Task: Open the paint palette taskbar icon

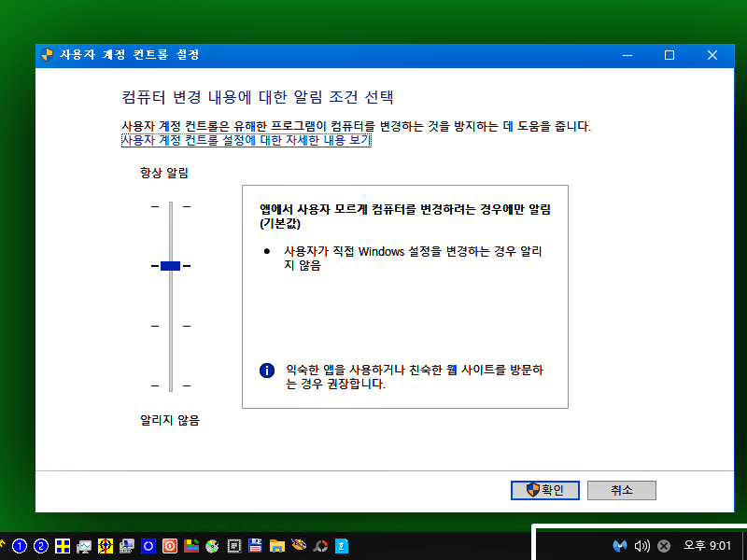Action: coord(299,545)
